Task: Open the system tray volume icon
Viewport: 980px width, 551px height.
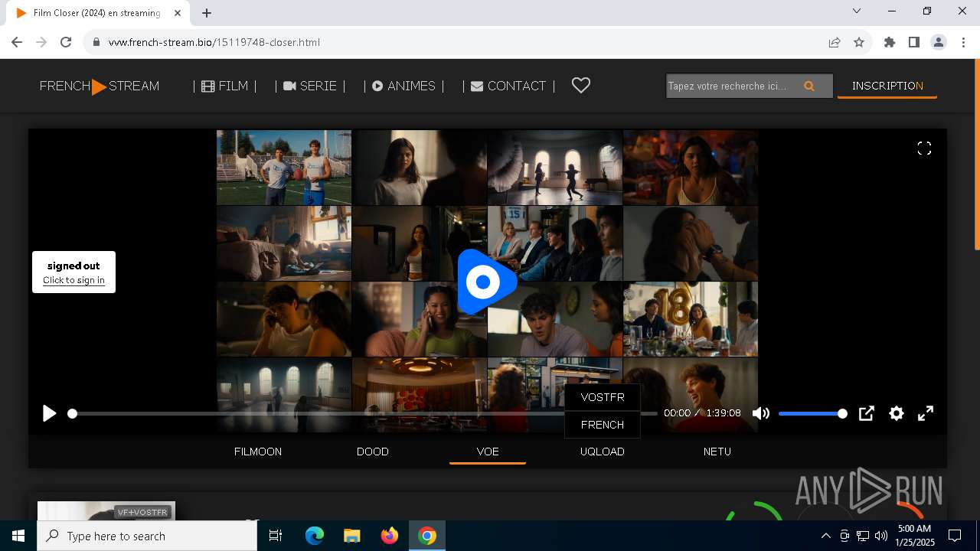Action: tap(880, 536)
